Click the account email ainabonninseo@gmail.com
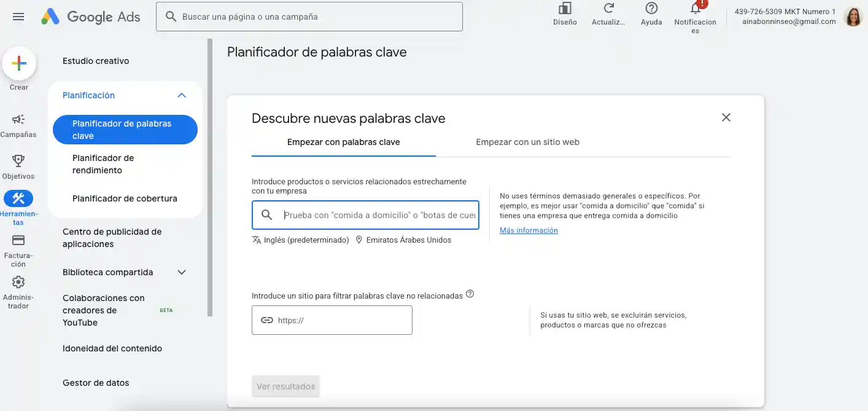The width and height of the screenshot is (868, 411). [789, 22]
